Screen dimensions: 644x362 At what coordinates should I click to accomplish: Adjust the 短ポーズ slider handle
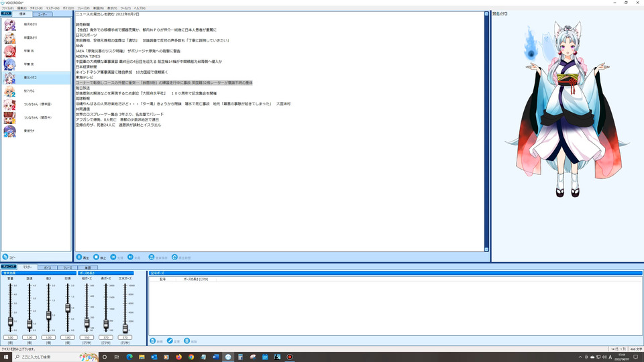(87, 323)
